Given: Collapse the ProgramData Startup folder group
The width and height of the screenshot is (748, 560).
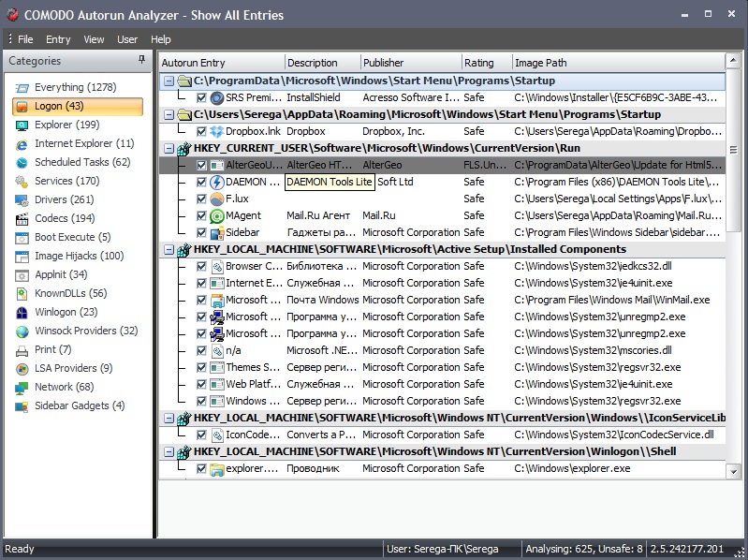Looking at the screenshot, I should click(x=169, y=81).
